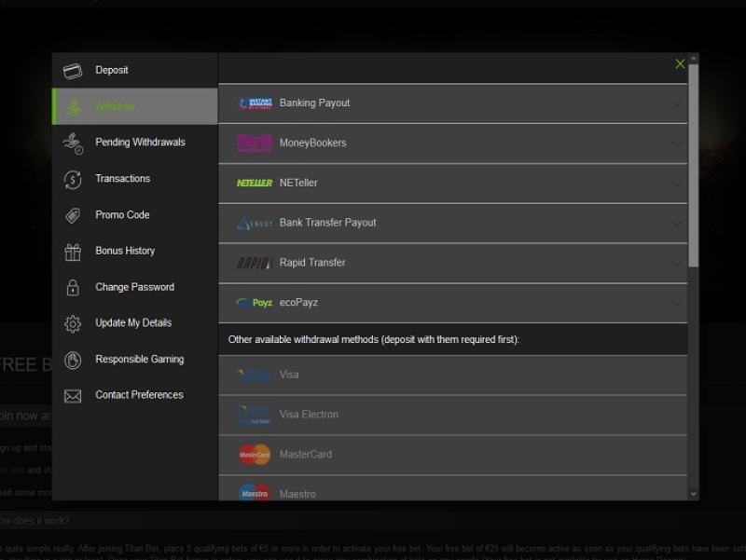Select the Banking Payout method
The width and height of the screenshot is (746, 560).
(x=453, y=103)
